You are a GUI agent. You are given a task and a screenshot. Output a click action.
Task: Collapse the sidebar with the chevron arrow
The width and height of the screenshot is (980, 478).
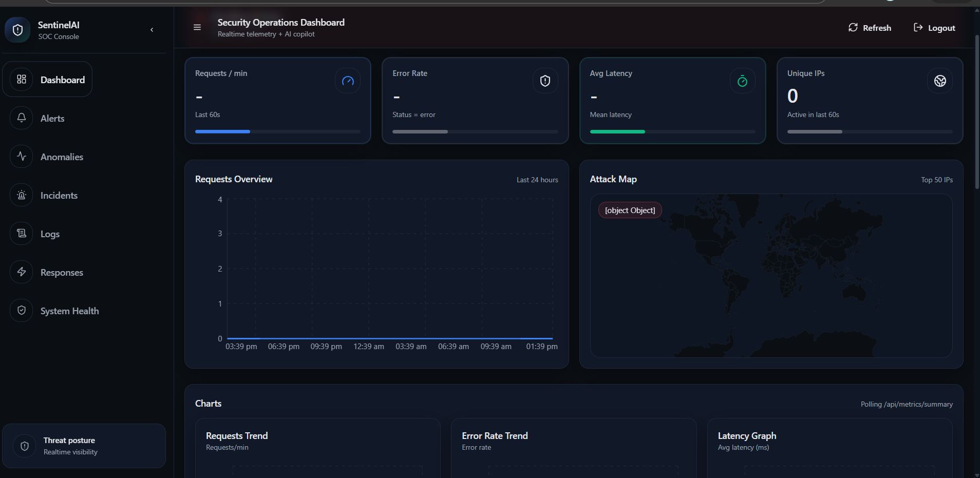coord(152,30)
